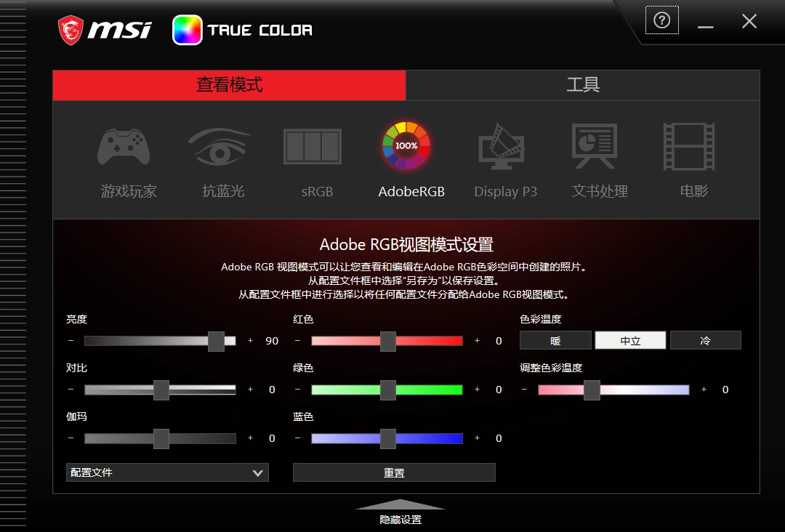Click the MSI dragon logo
This screenshot has height=532, width=785.
point(71,31)
